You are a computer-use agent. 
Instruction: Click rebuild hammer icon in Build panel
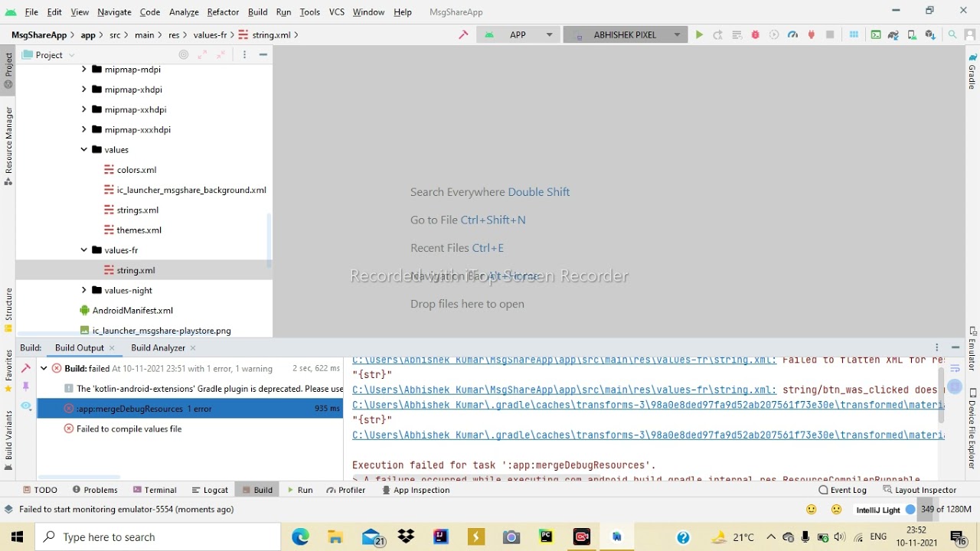[26, 368]
